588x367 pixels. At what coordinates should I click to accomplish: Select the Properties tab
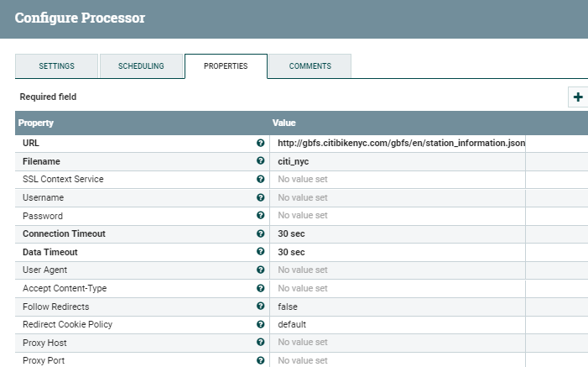(x=226, y=66)
